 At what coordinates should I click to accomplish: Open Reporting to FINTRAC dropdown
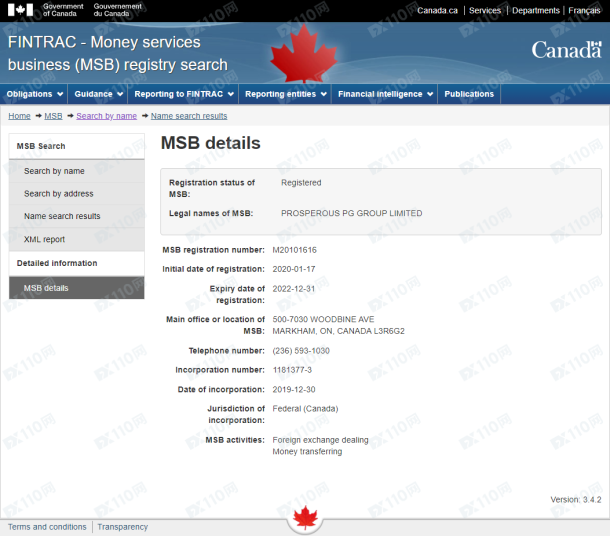click(x=184, y=94)
